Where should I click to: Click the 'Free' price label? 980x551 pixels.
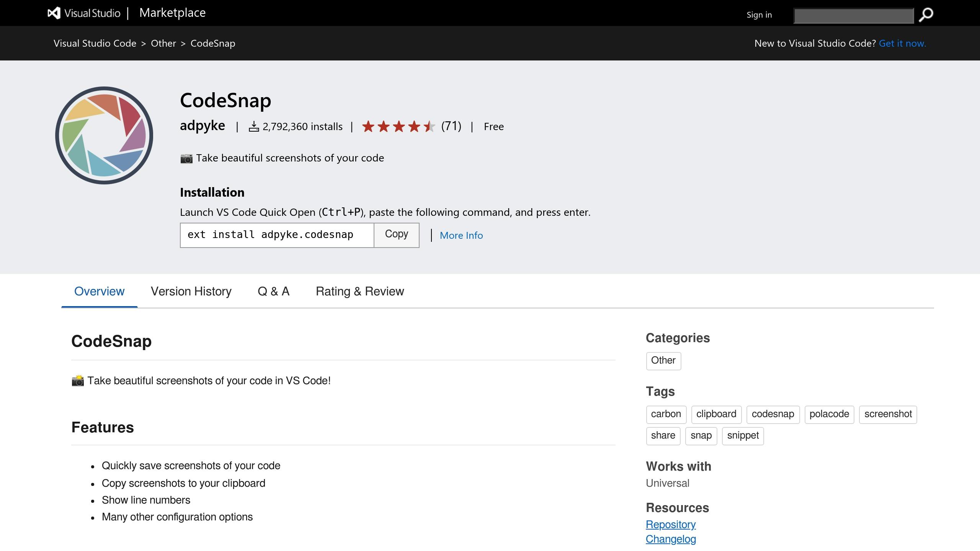pyautogui.click(x=494, y=127)
